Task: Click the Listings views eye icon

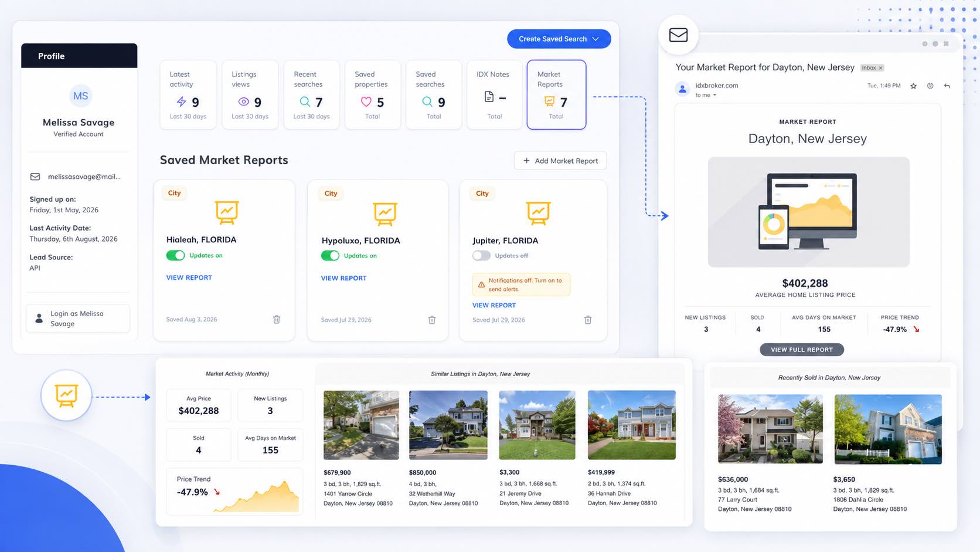Action: tap(244, 102)
